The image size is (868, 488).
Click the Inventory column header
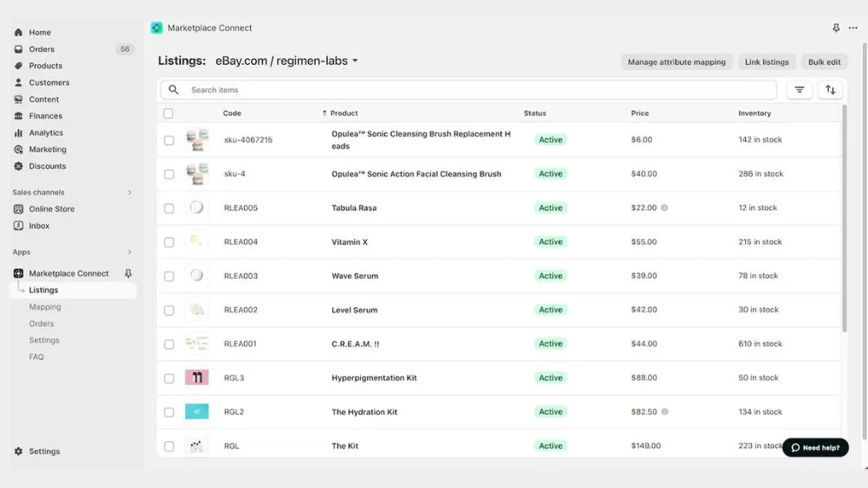click(x=755, y=112)
